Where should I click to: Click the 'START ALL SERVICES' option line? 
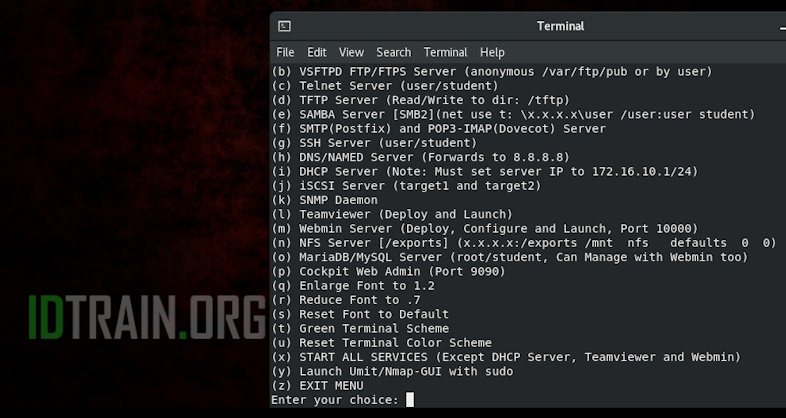(505, 357)
